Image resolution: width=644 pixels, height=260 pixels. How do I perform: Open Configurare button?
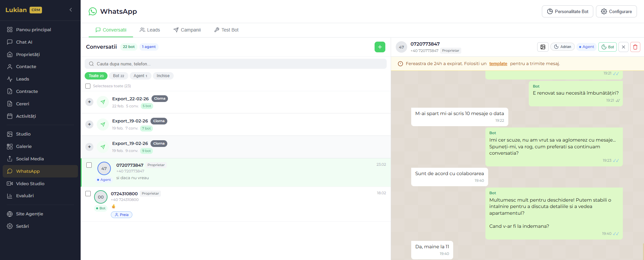(x=616, y=11)
